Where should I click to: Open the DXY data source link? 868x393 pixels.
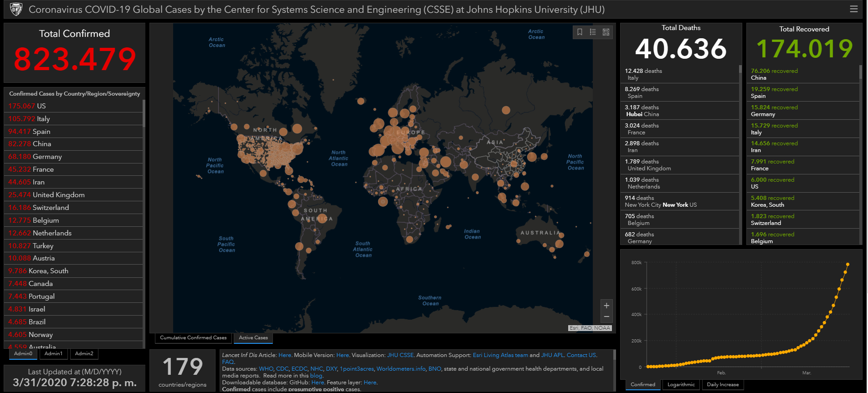pos(331,369)
